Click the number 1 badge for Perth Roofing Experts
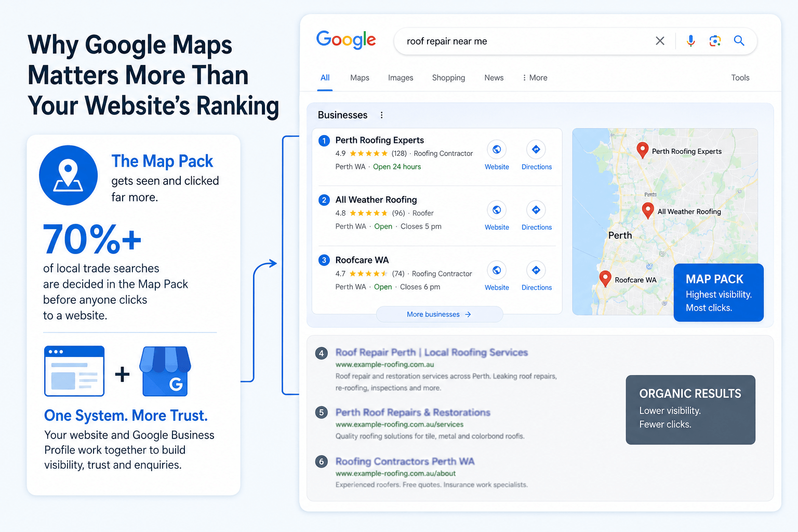Screen dimensions: 798x532 click(x=324, y=140)
